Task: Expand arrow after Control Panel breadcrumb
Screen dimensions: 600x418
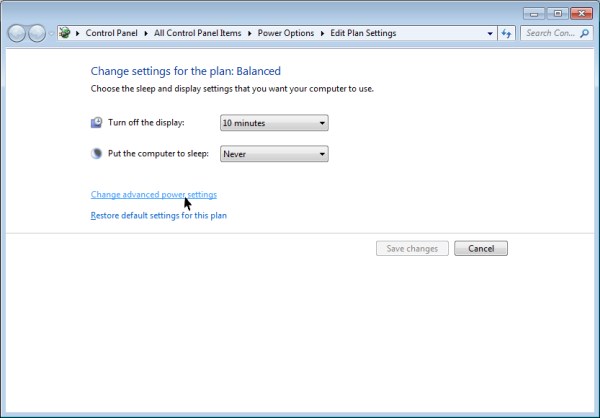Action: (x=146, y=33)
